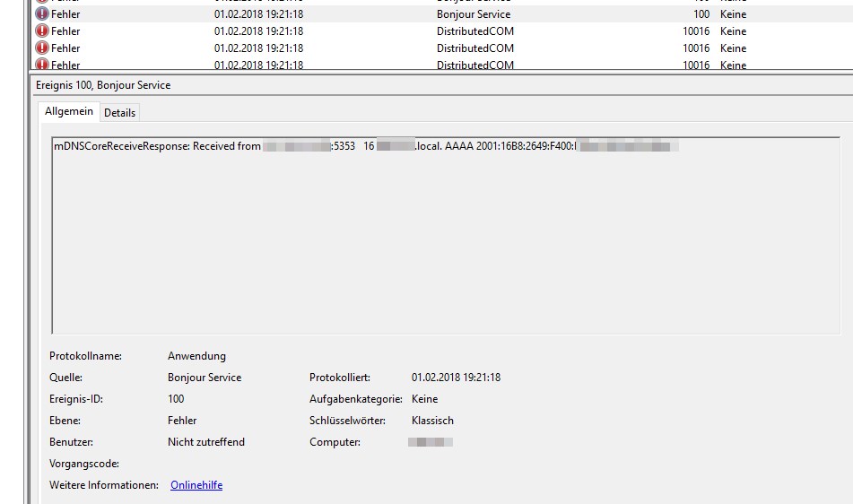Click event ID 10016 in the first DistributedCOM row

(696, 31)
